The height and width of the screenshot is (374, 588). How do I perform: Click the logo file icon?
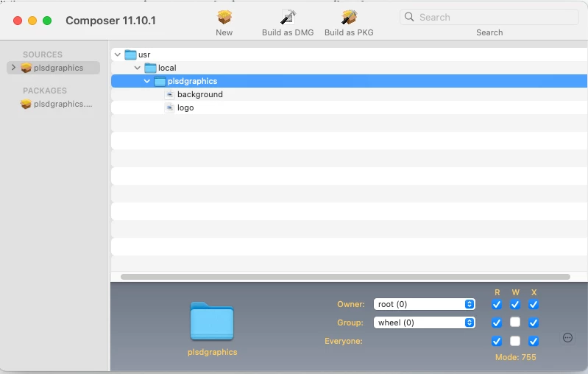coord(170,107)
